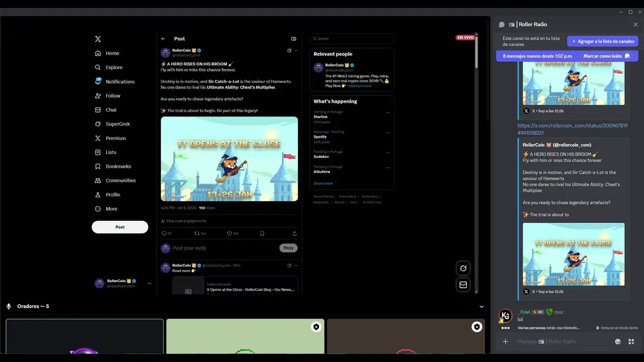Expand the More menu in X sidebar
This screenshot has width=644, height=362.
(x=106, y=209)
